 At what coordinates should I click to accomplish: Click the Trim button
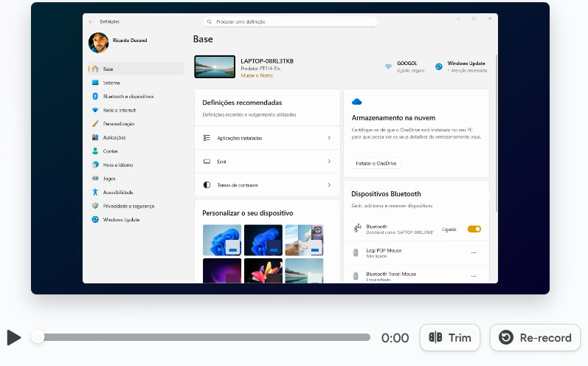click(450, 338)
